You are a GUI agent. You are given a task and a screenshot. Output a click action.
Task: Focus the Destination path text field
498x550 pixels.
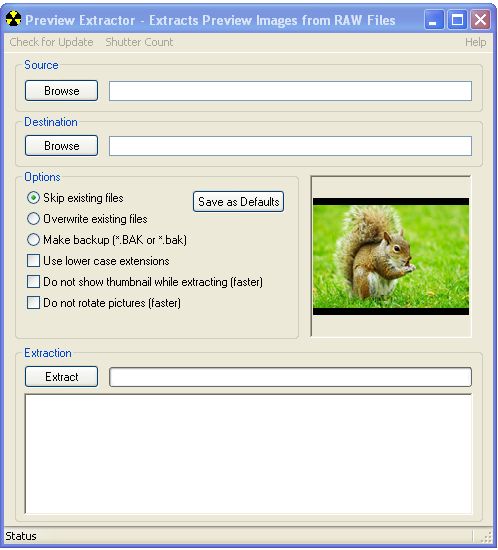click(x=290, y=146)
